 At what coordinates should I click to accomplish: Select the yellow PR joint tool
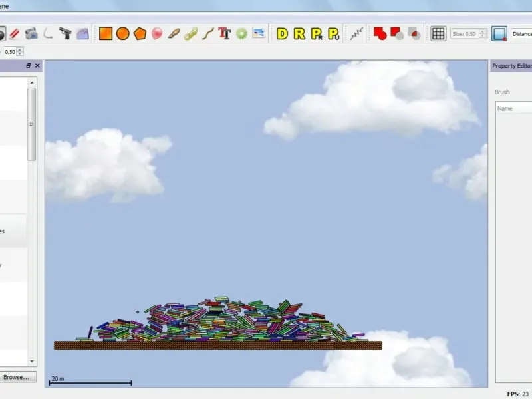click(317, 34)
